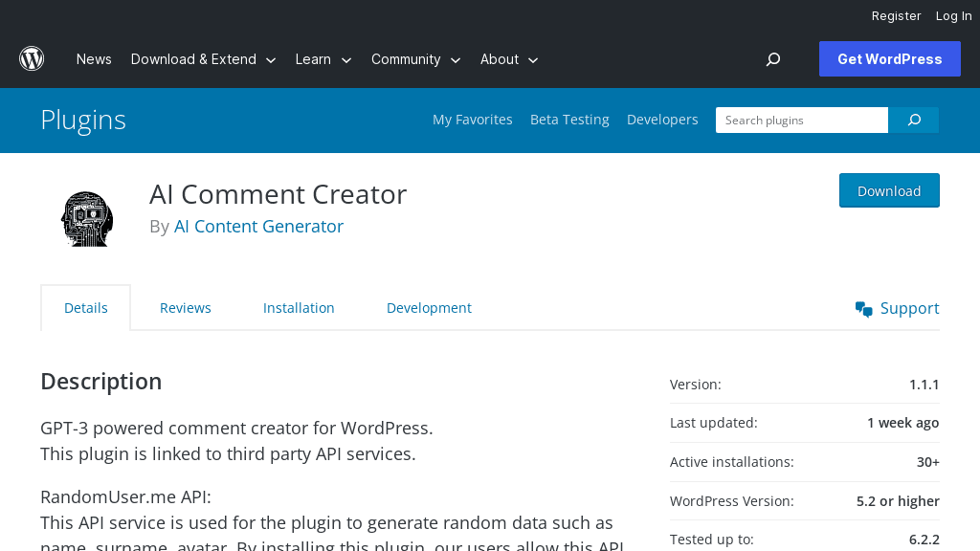Go to My Favorites
The height and width of the screenshot is (551, 980).
[472, 120]
